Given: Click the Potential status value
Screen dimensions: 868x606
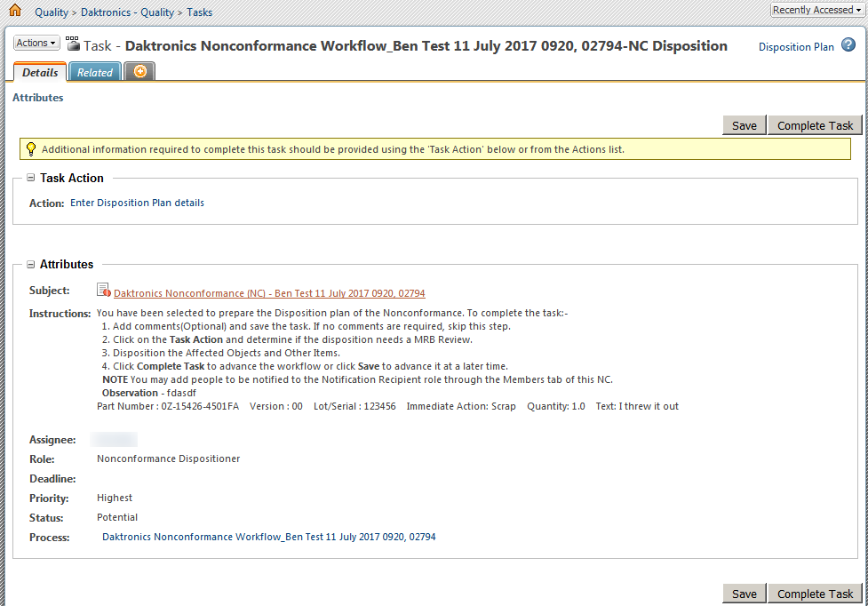Looking at the screenshot, I should (x=117, y=517).
